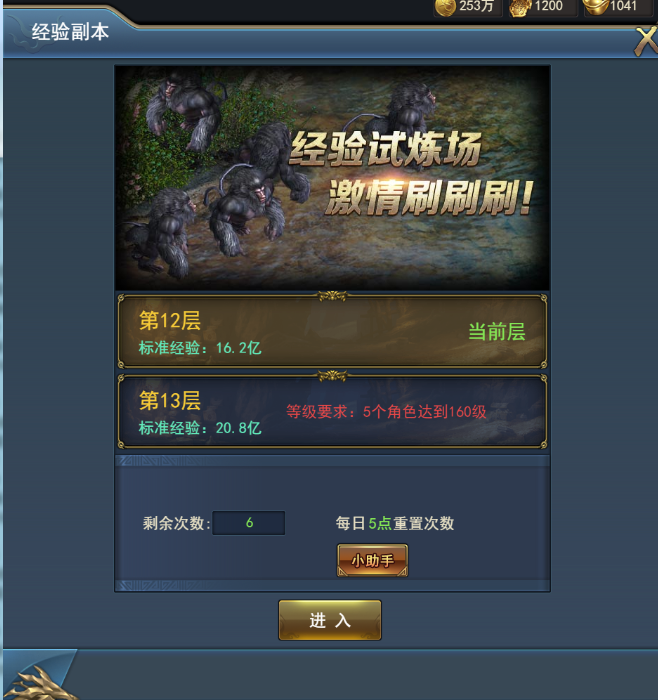The image size is (658, 700).
Task: Click the 标准经验 16.2亿 text
Action: coord(200,348)
